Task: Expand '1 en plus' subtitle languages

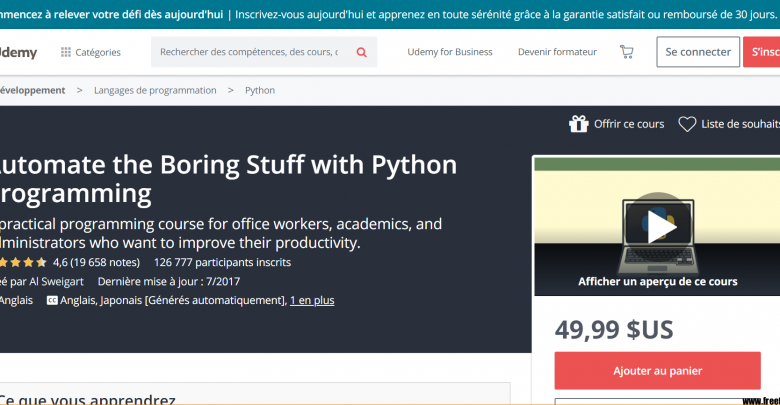Action: 312,301
